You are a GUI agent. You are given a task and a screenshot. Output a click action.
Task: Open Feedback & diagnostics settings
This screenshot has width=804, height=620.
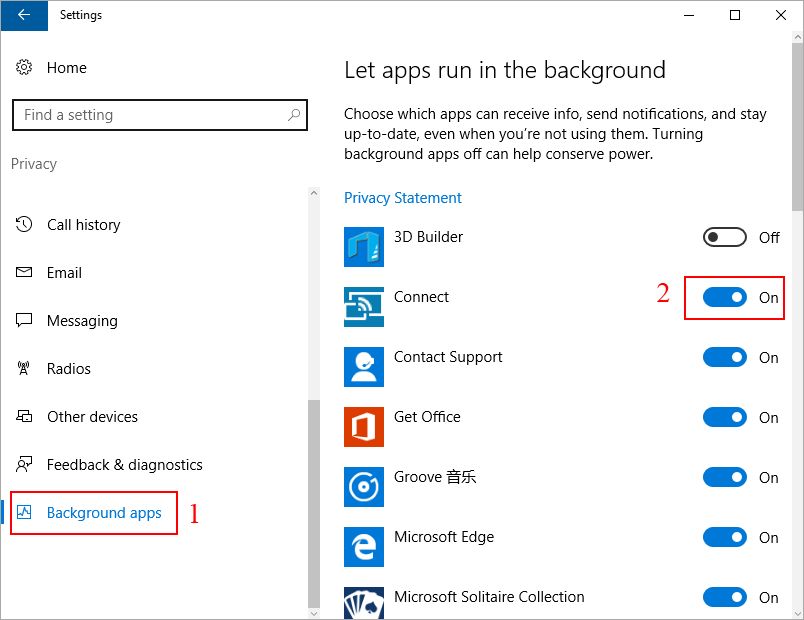[x=125, y=465]
